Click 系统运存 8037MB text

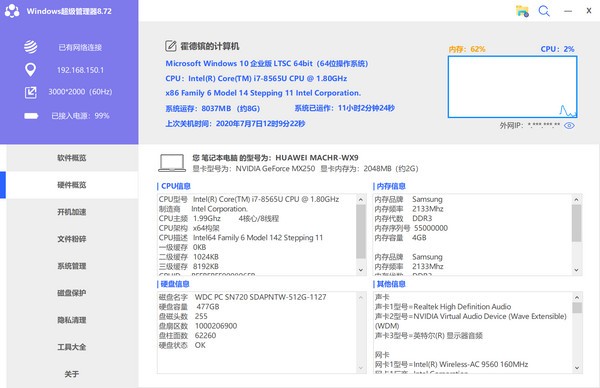pyautogui.click(x=212, y=108)
